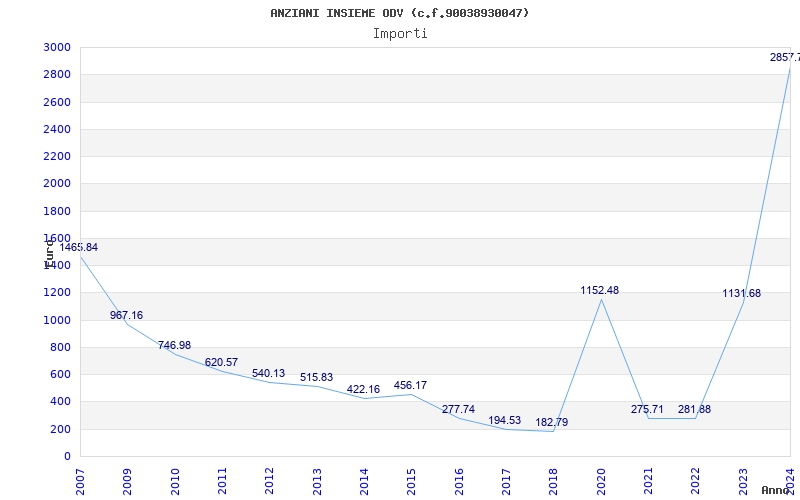Click the 2017 x-axis year label
The image size is (800, 500).
(x=506, y=482)
